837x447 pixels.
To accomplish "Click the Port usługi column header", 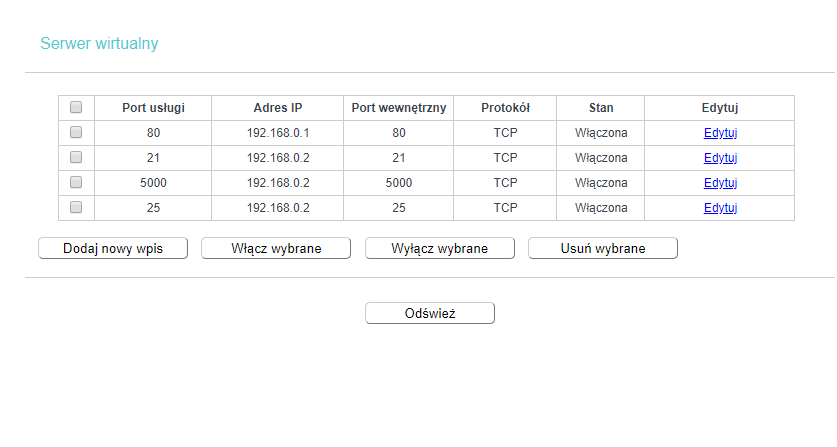I will tap(153, 108).
